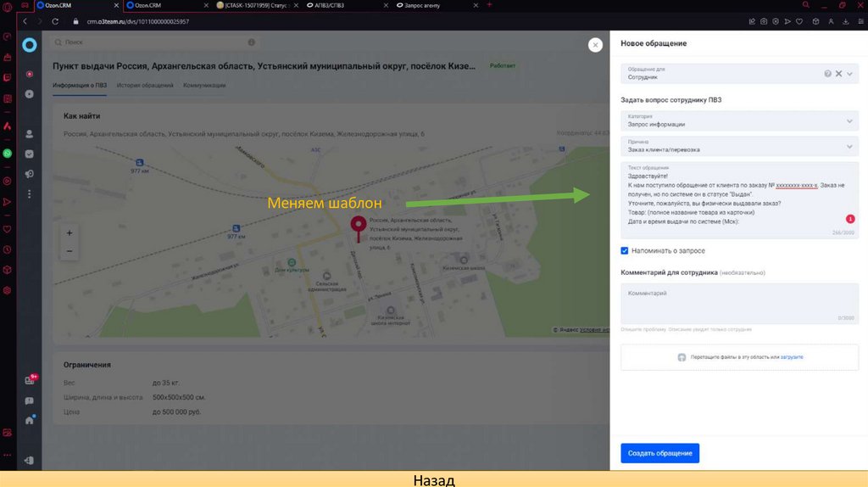Screen dimensions: 868x487
Task: Open the WhatsApp icon in Opera sidebar
Action: coord(7,154)
